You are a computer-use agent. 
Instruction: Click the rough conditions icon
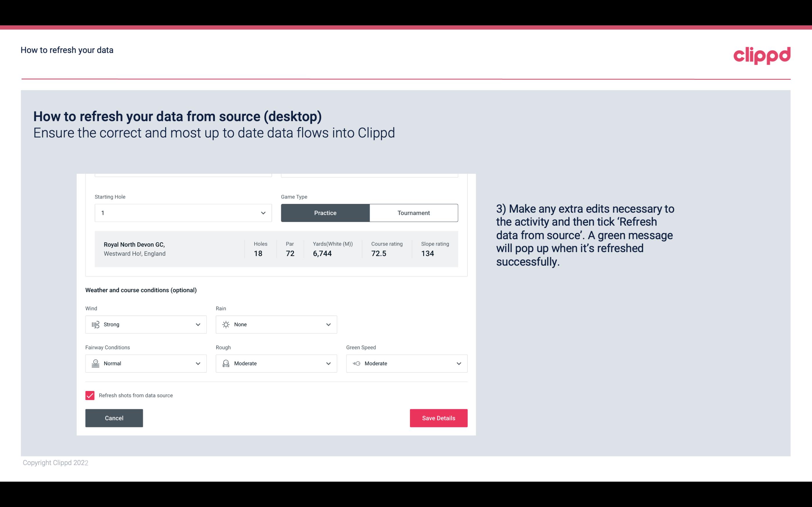[226, 363]
